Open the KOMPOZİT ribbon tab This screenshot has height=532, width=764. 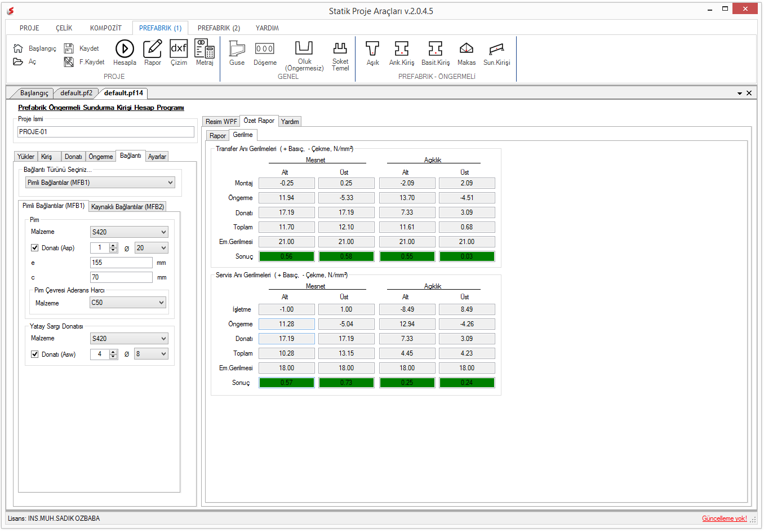[106, 28]
